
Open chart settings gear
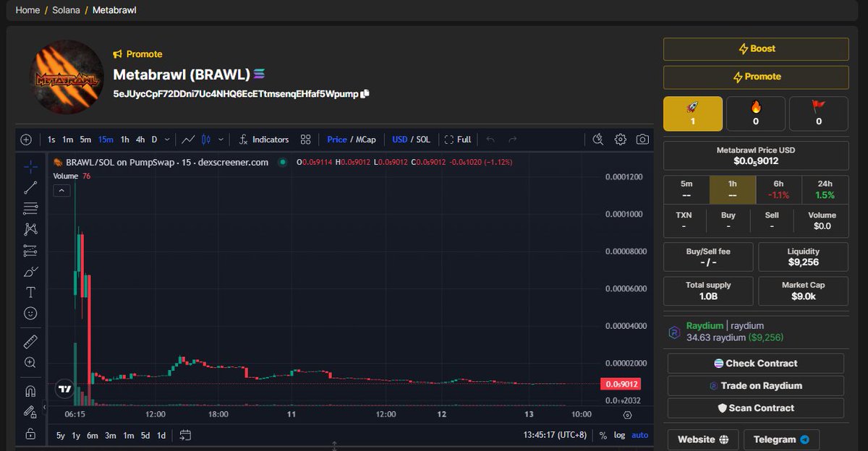[x=621, y=139]
